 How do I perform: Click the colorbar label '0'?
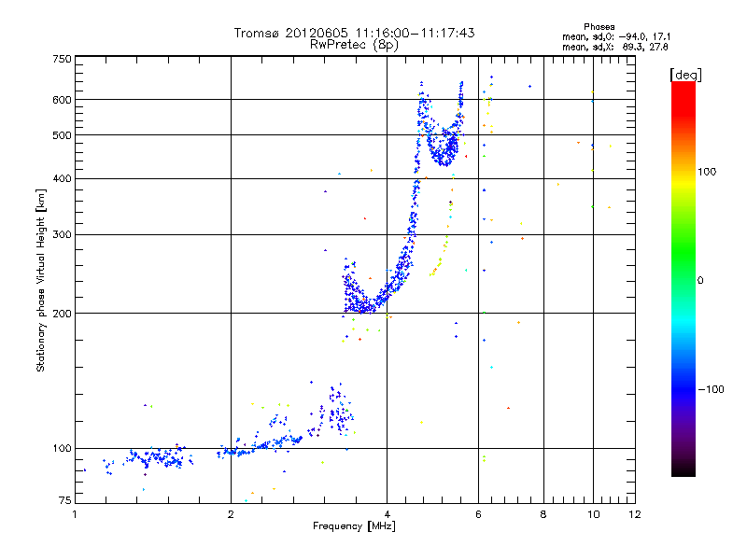(x=700, y=280)
